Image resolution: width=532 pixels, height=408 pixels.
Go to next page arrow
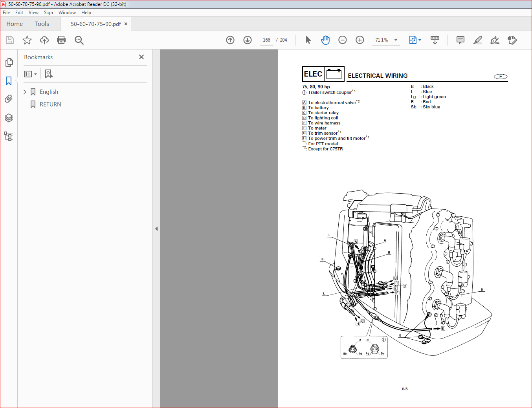point(248,40)
